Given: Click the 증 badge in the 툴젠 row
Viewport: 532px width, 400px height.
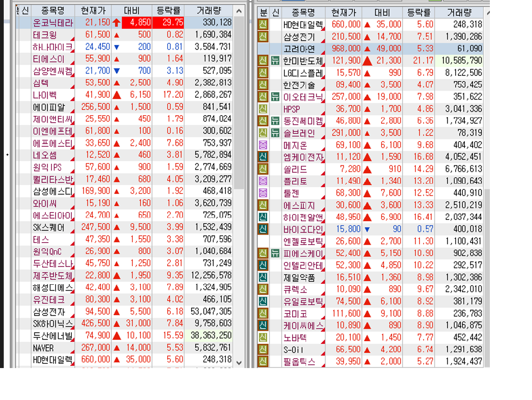Looking at the screenshot, I should pyautogui.click(x=263, y=193).
